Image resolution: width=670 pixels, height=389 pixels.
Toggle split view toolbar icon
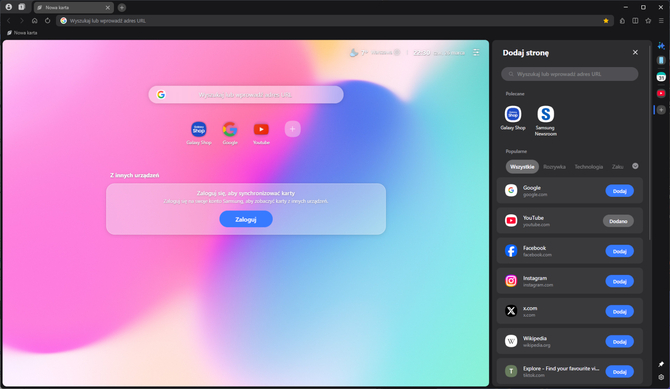point(635,21)
